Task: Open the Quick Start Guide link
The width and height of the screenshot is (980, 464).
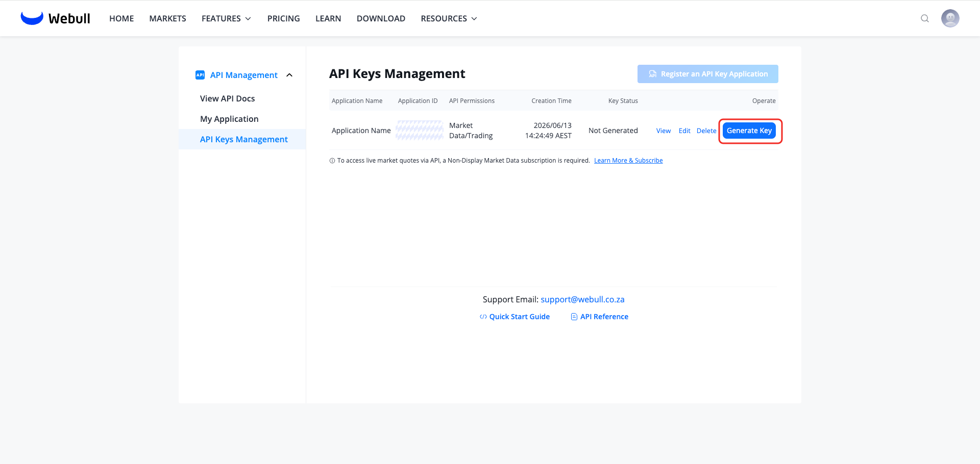Action: point(519,317)
